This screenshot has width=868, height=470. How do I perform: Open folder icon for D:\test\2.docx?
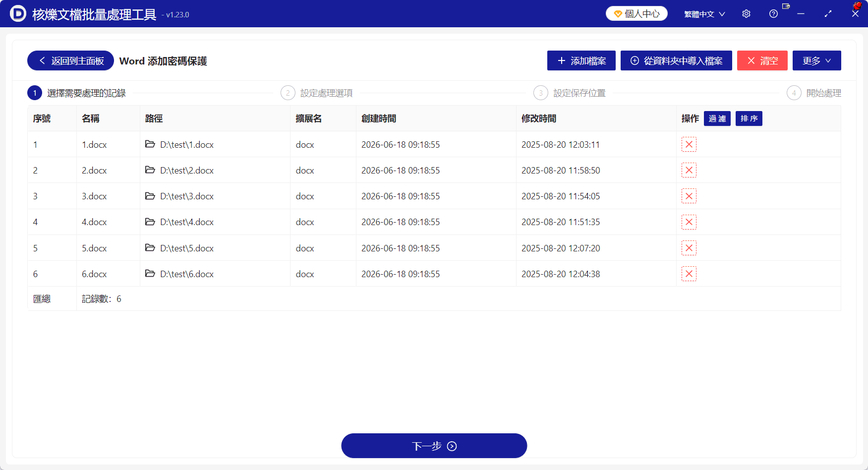(x=150, y=170)
